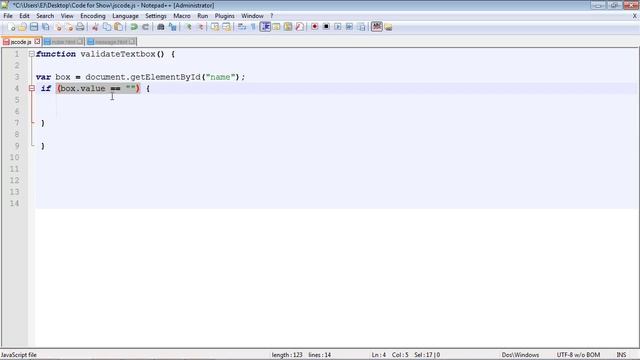This screenshot has width=640, height=360.
Task: Open the Replace dialog icon
Action: tap(173, 27)
